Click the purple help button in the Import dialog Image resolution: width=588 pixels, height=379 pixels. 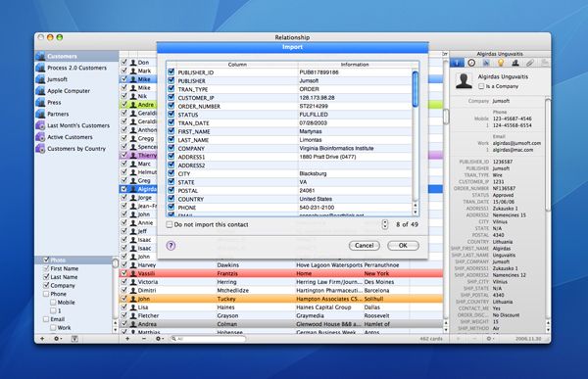coord(171,246)
